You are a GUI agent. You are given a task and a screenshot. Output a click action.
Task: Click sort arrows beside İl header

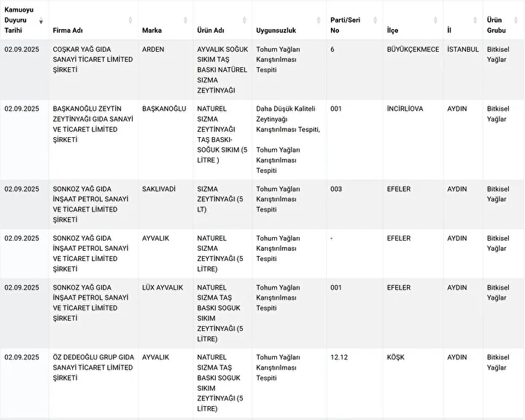point(476,20)
